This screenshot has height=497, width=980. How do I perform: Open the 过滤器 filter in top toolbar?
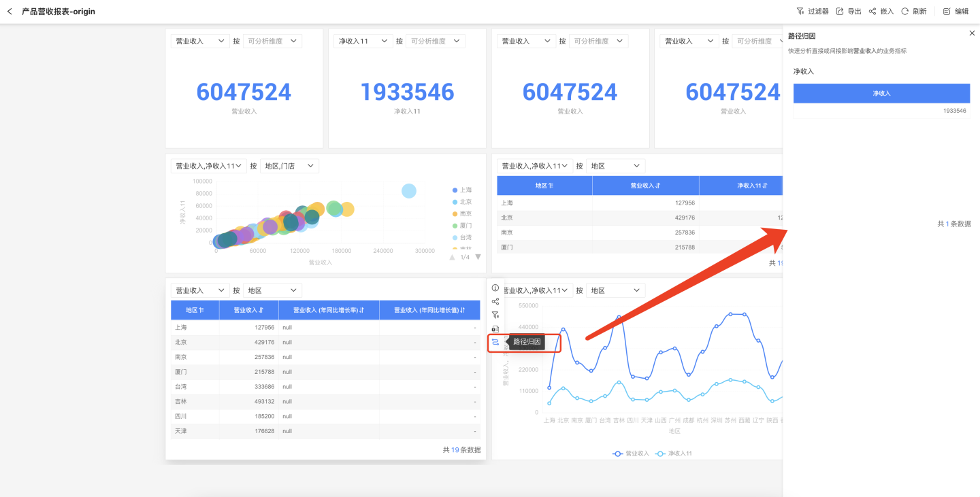pos(812,12)
